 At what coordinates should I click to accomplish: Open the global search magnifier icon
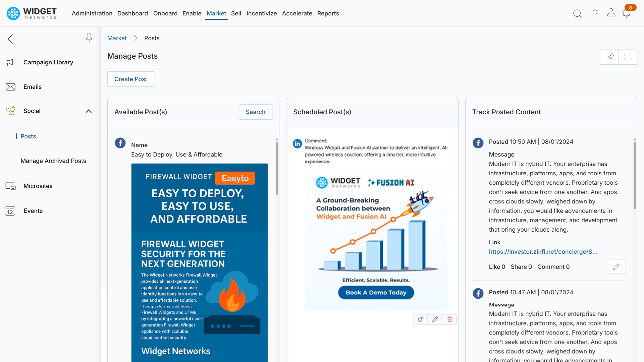coord(577,13)
